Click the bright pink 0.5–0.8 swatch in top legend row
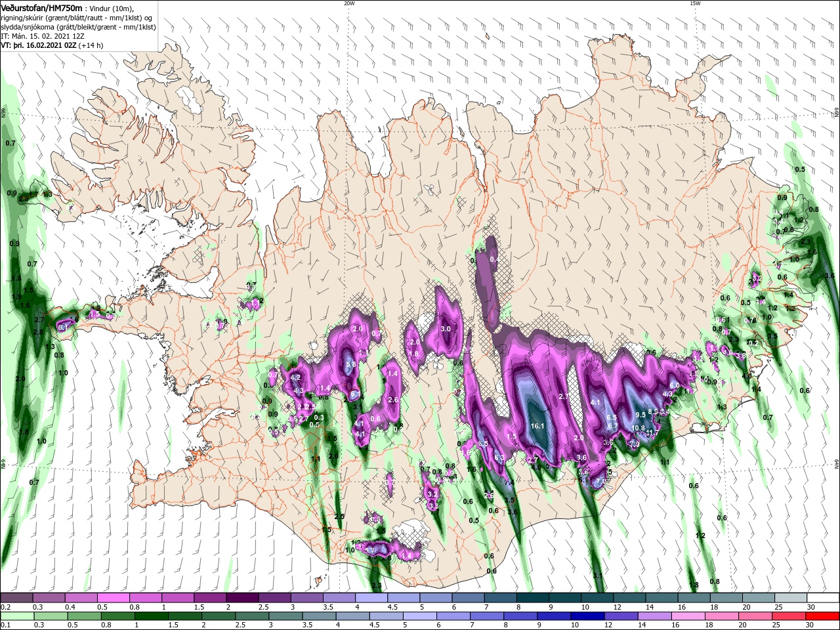Screen dimensions: 840x630 point(114,598)
